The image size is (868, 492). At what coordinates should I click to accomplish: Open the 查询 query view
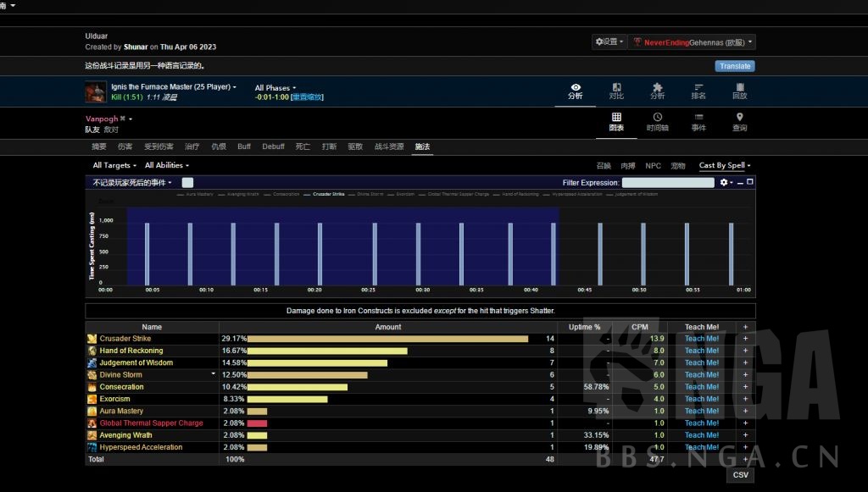[739, 122]
